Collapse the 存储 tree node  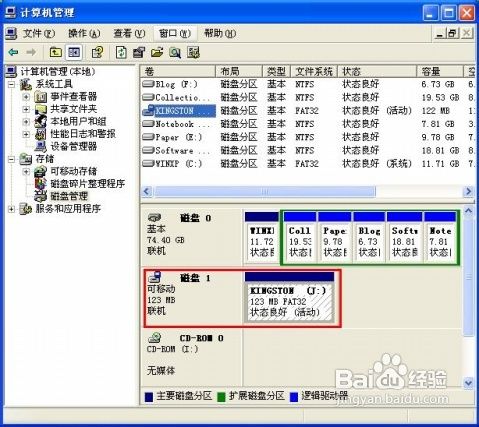[x=11, y=159]
